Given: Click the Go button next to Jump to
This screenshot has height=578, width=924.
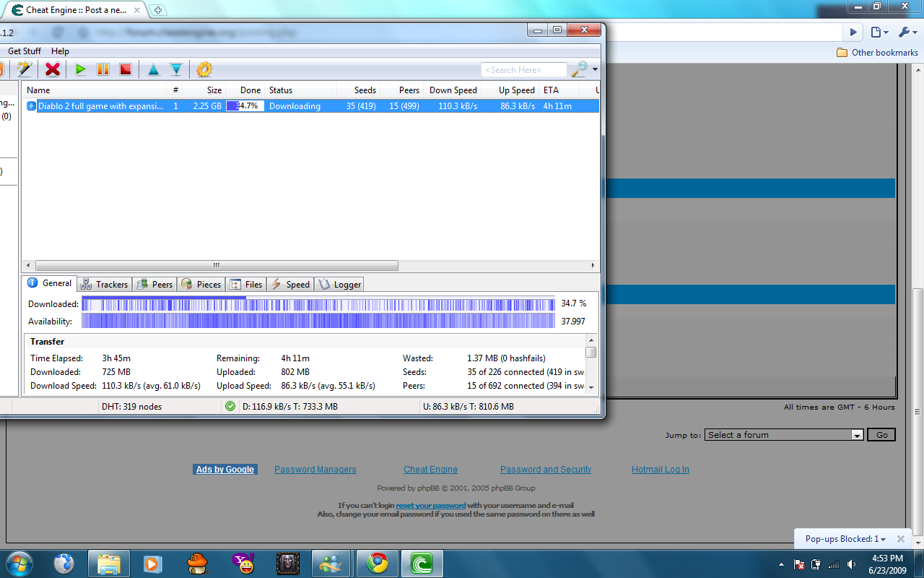Looking at the screenshot, I should coord(881,435).
